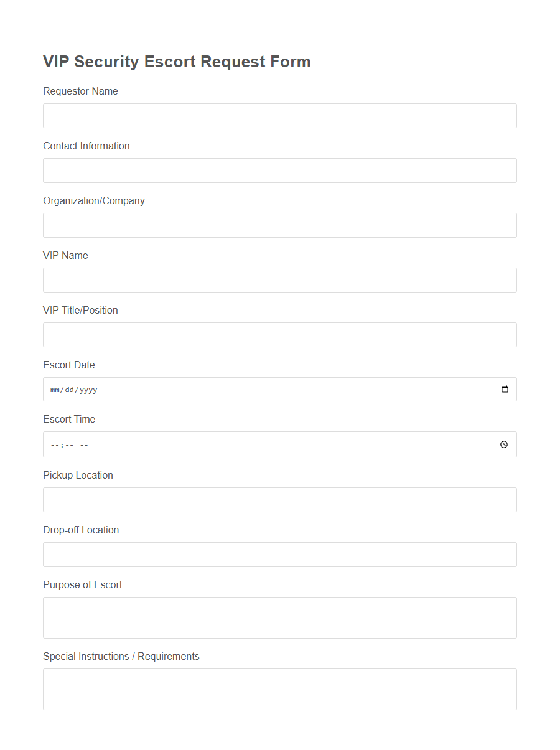Screen dimensions: 560x750
Task: Click the Special Instructions / Requirements textarea
Action: (279, 689)
